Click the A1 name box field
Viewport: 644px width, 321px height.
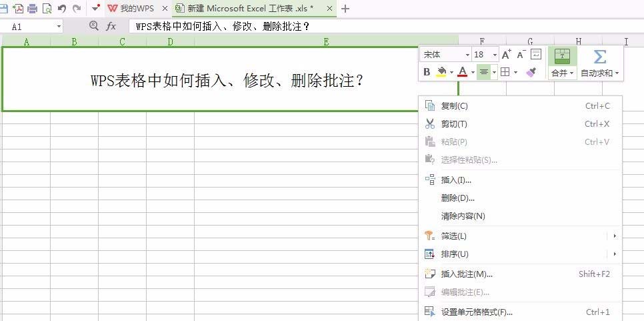click(31, 27)
